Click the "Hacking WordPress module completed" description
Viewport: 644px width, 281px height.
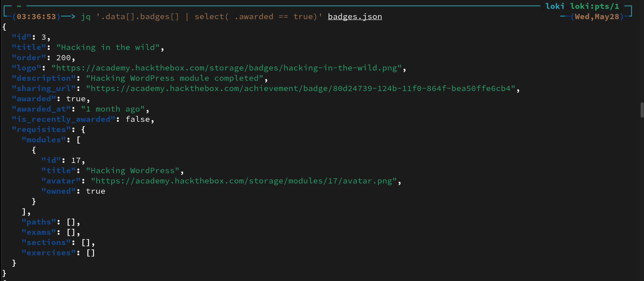[175, 78]
